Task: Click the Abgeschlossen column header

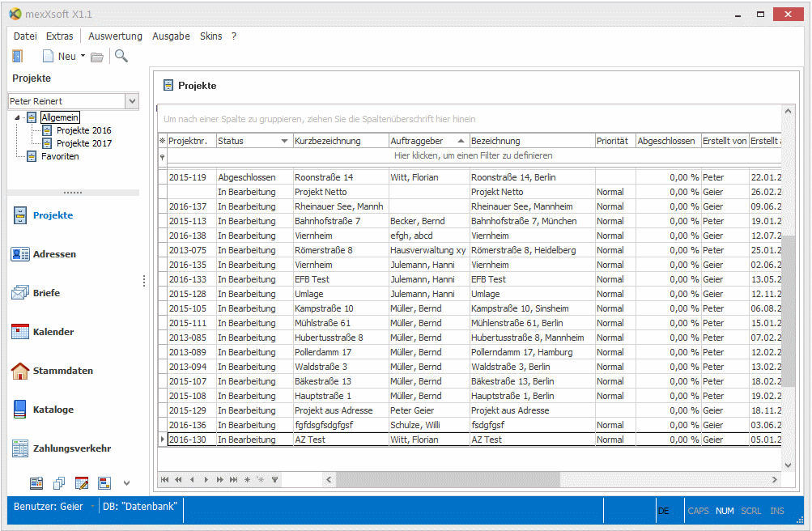Action: 669,141
